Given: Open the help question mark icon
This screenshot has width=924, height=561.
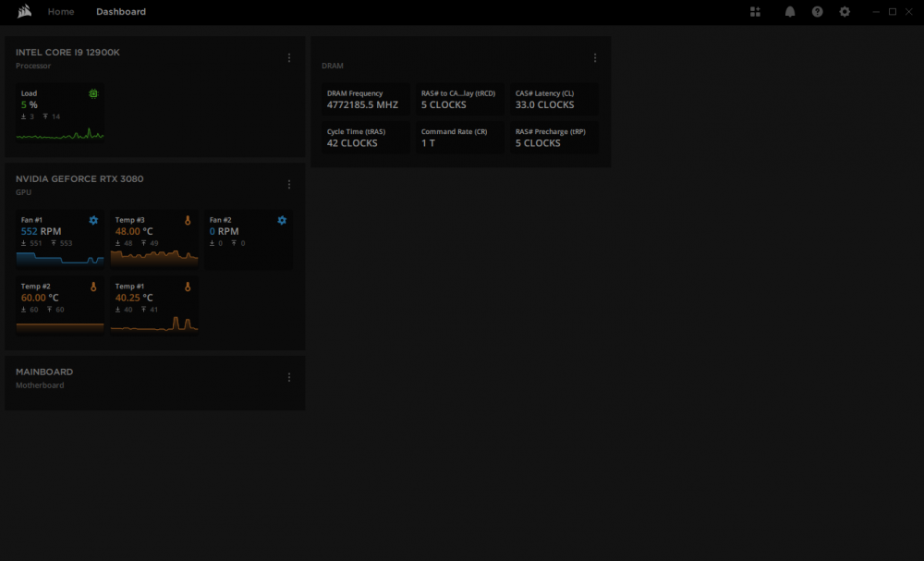Looking at the screenshot, I should coord(817,12).
